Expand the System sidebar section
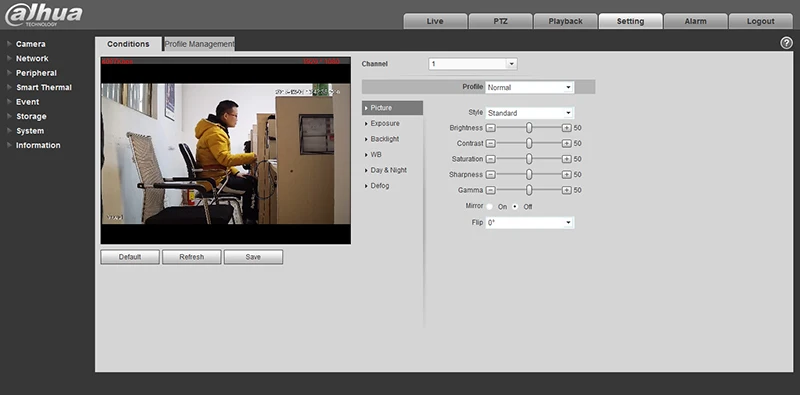 pos(30,131)
